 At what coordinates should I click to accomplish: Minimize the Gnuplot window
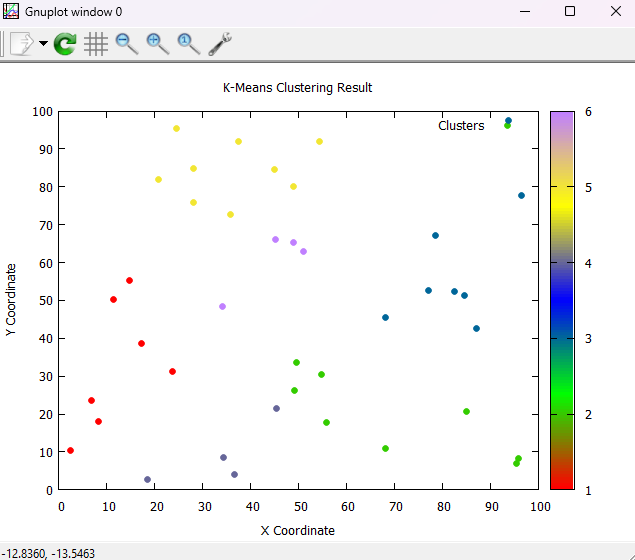(524, 11)
